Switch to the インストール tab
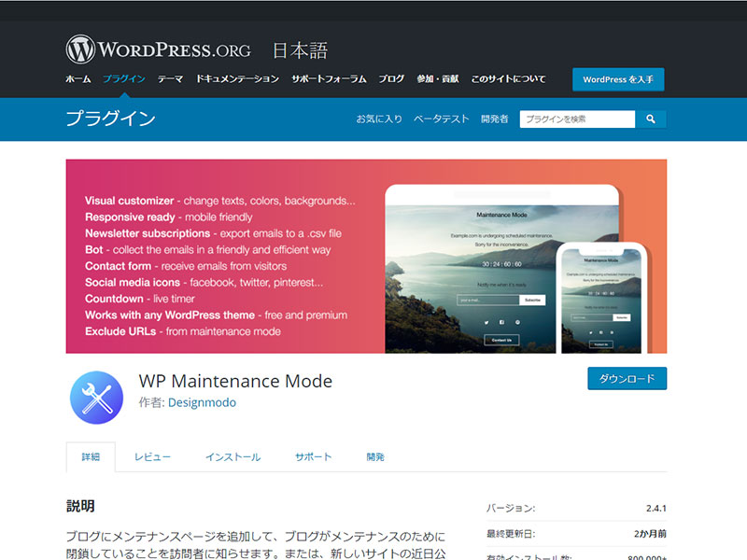747x560 pixels. tap(233, 457)
